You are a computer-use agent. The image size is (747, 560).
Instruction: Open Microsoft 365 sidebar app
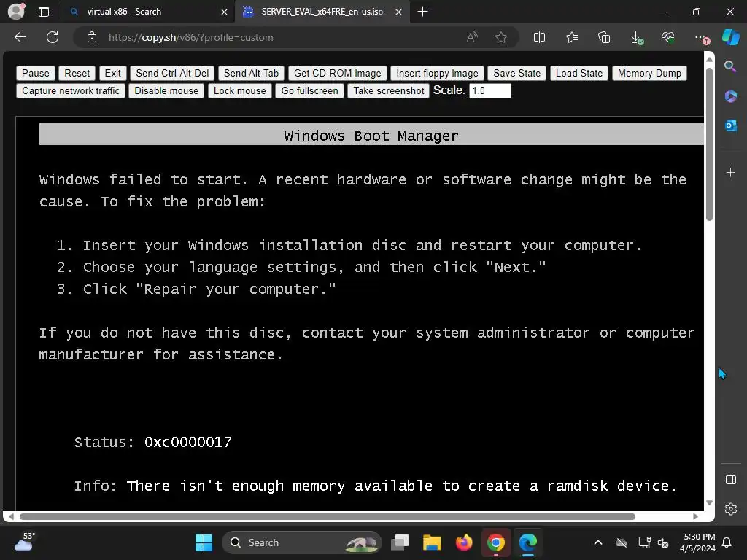(730, 96)
